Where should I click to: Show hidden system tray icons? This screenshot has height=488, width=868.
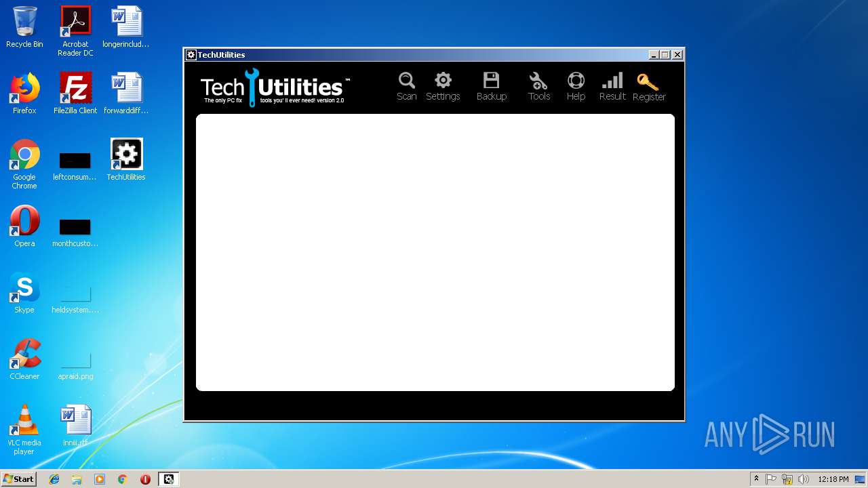pyautogui.click(x=756, y=479)
